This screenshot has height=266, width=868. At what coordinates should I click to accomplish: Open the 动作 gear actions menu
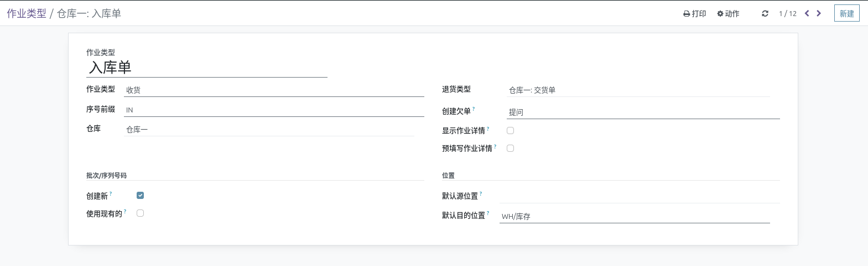[x=728, y=14]
